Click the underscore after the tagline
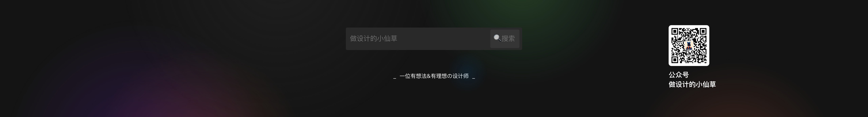Image resolution: width=868 pixels, height=117 pixels. pyautogui.click(x=474, y=78)
